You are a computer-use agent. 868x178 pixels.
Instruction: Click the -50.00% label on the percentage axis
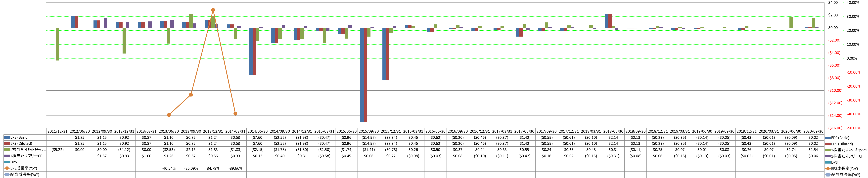pyautogui.click(x=854, y=128)
